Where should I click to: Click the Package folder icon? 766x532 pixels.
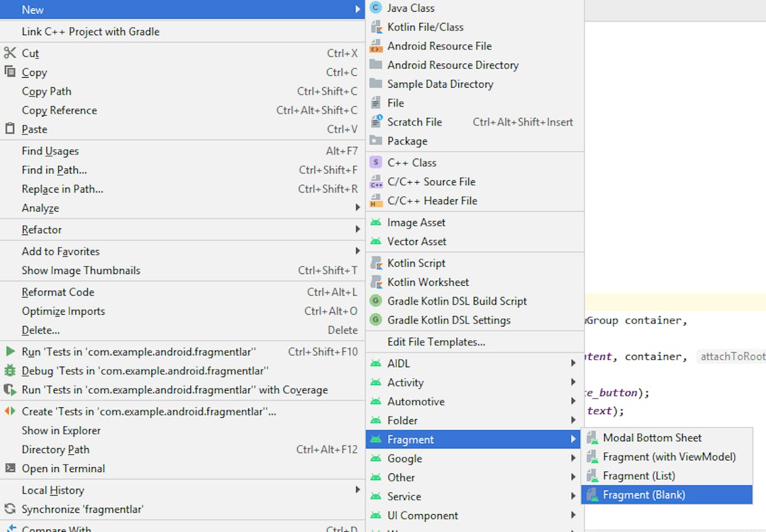pos(376,141)
